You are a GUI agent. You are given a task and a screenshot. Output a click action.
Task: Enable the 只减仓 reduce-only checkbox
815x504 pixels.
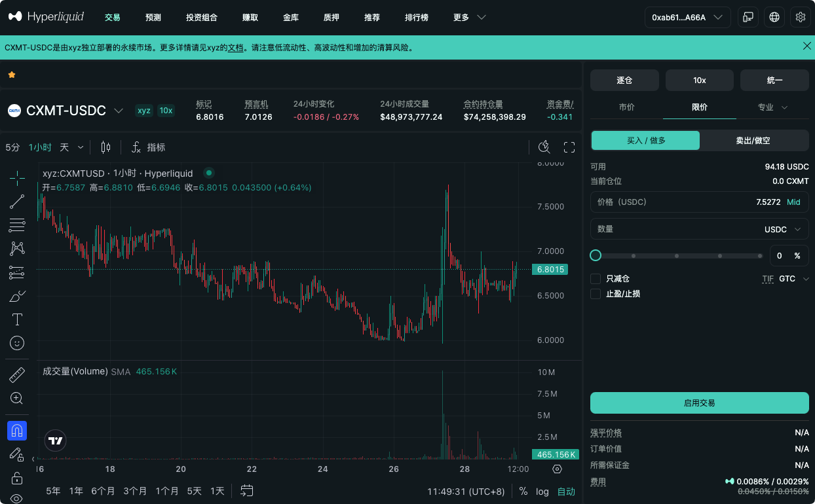[x=596, y=279]
